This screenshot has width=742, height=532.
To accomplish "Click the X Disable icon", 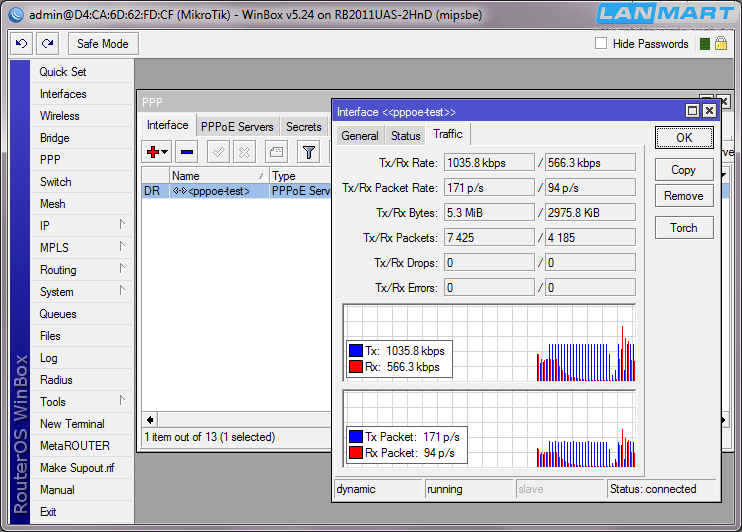I will click(244, 152).
